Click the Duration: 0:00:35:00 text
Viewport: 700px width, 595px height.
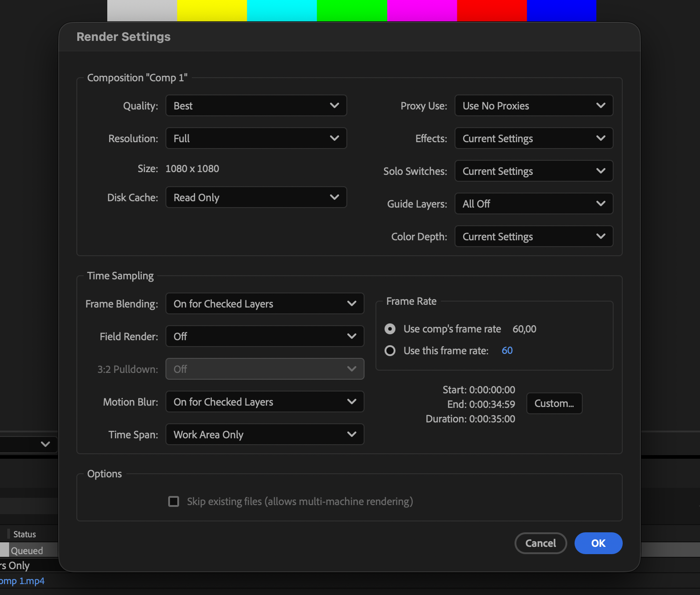pos(470,419)
